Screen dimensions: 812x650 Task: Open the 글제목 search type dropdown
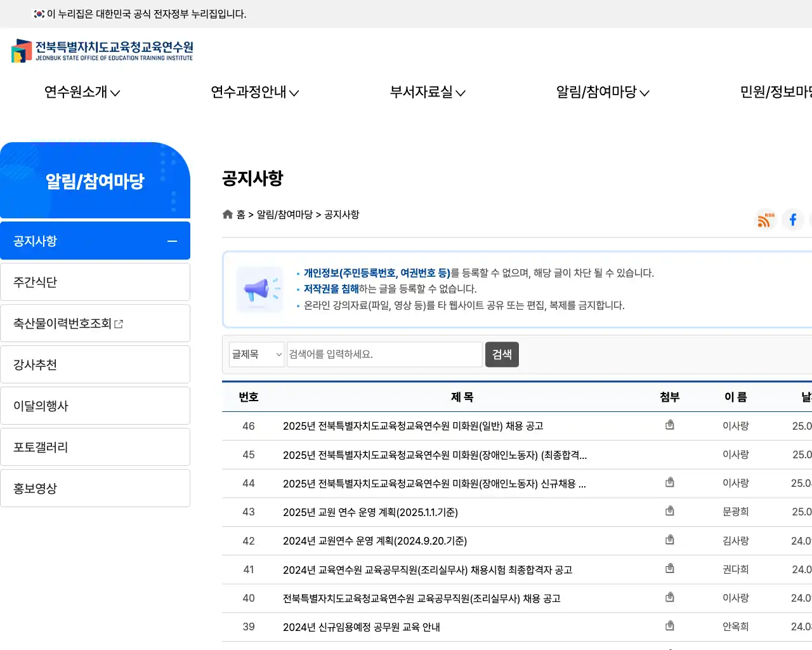[257, 354]
